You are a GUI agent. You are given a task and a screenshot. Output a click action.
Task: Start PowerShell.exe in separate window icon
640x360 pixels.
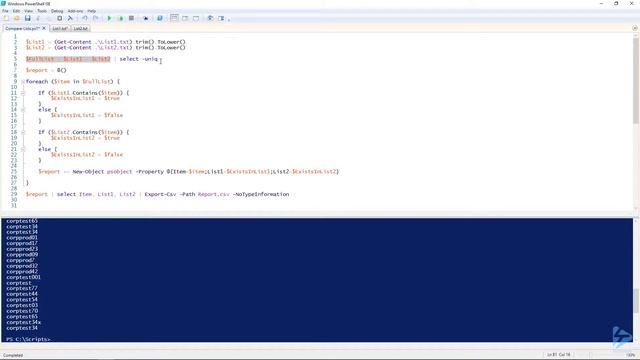click(160, 18)
